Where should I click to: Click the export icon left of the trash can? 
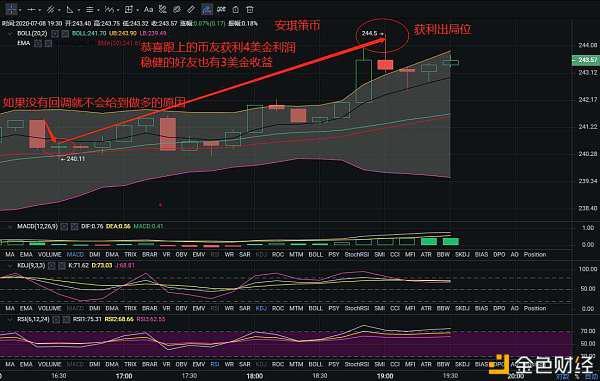pos(236,9)
